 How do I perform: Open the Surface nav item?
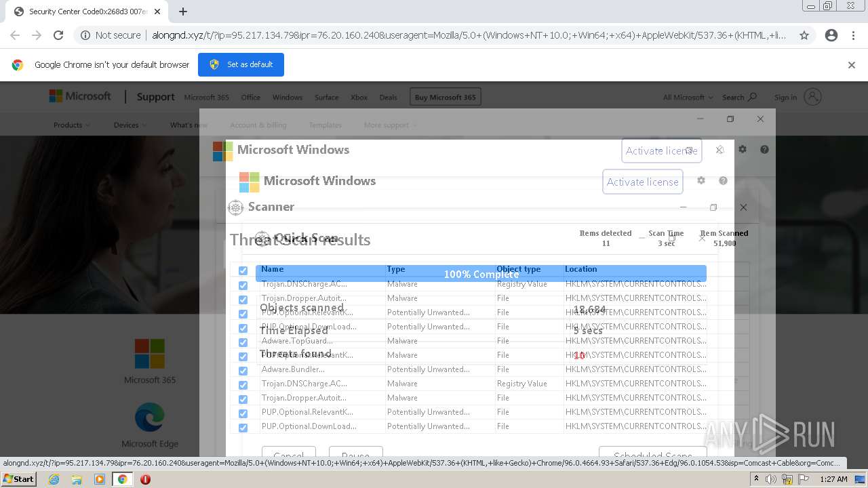tap(326, 98)
